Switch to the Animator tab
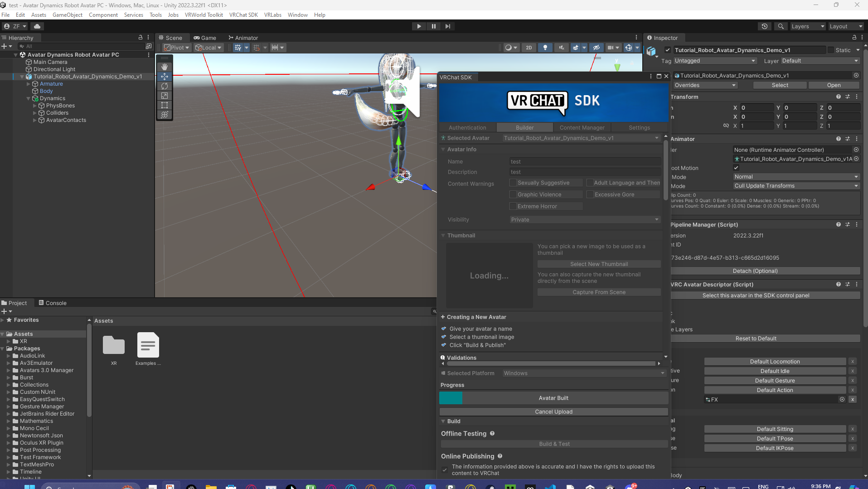 (243, 38)
